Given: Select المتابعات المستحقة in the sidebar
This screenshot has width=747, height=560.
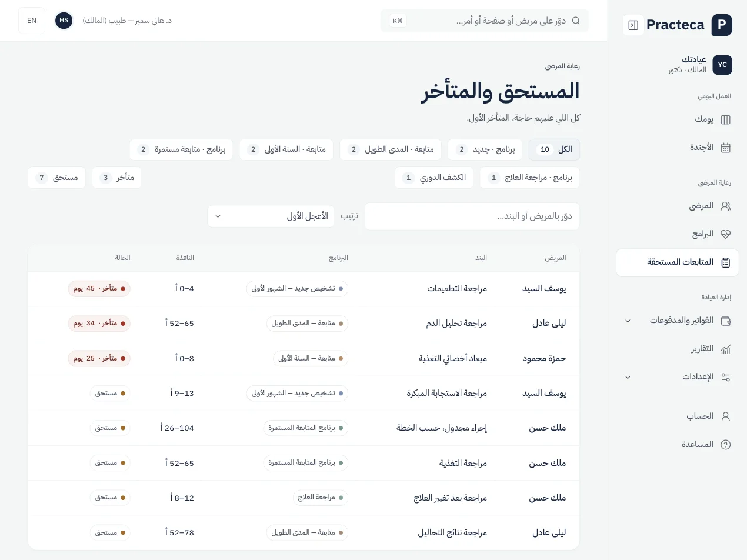Looking at the screenshot, I should [677, 262].
